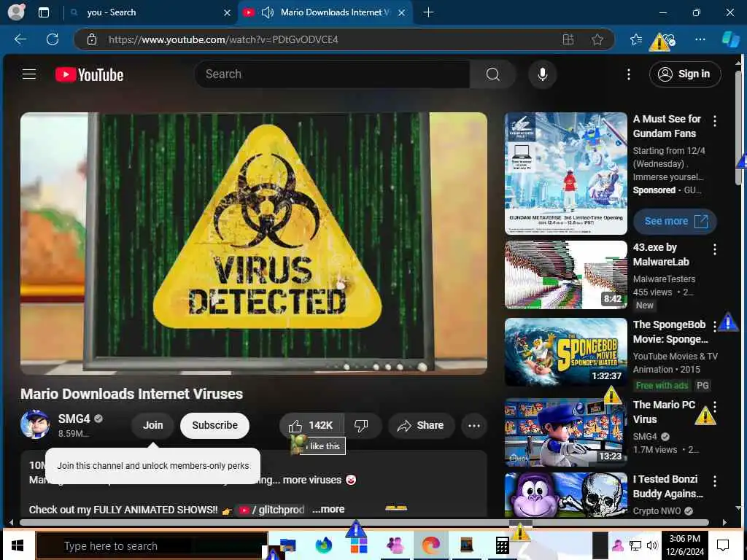Viewport: 747px width, 560px height.
Task: Click the page's vertical scrollbar thumb
Action: coord(738,128)
